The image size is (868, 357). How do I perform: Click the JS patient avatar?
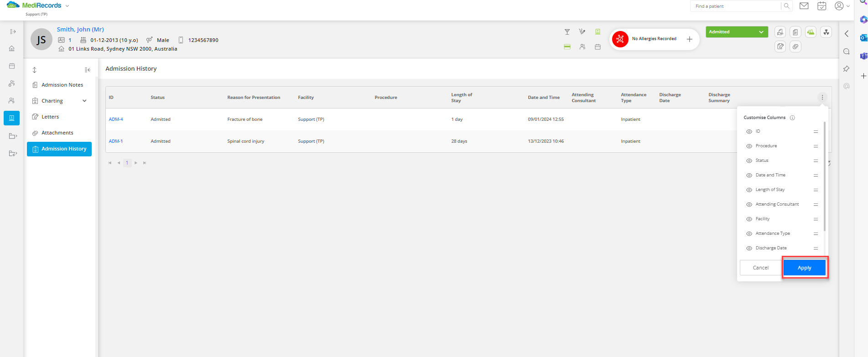pos(42,39)
